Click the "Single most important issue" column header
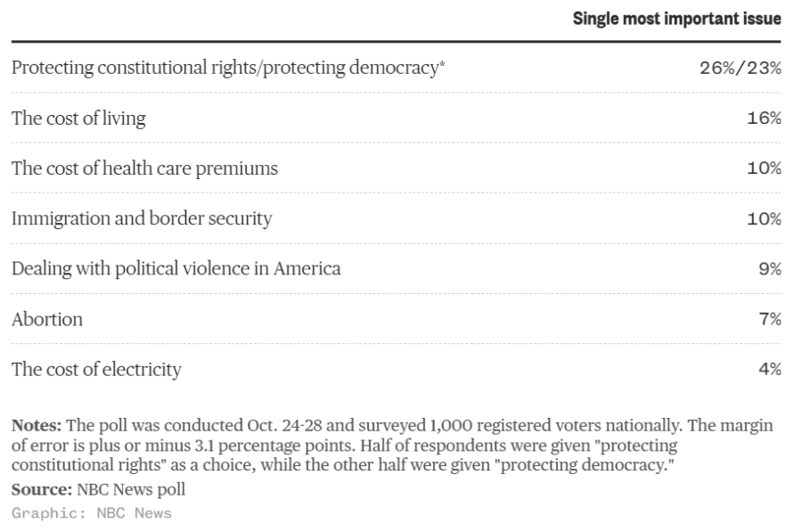 (676, 19)
